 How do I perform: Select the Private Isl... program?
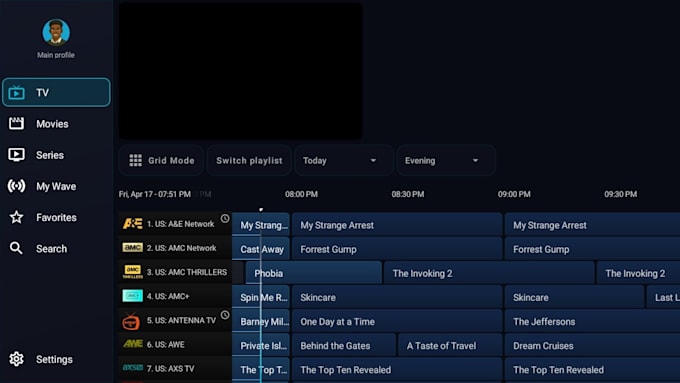(261, 345)
